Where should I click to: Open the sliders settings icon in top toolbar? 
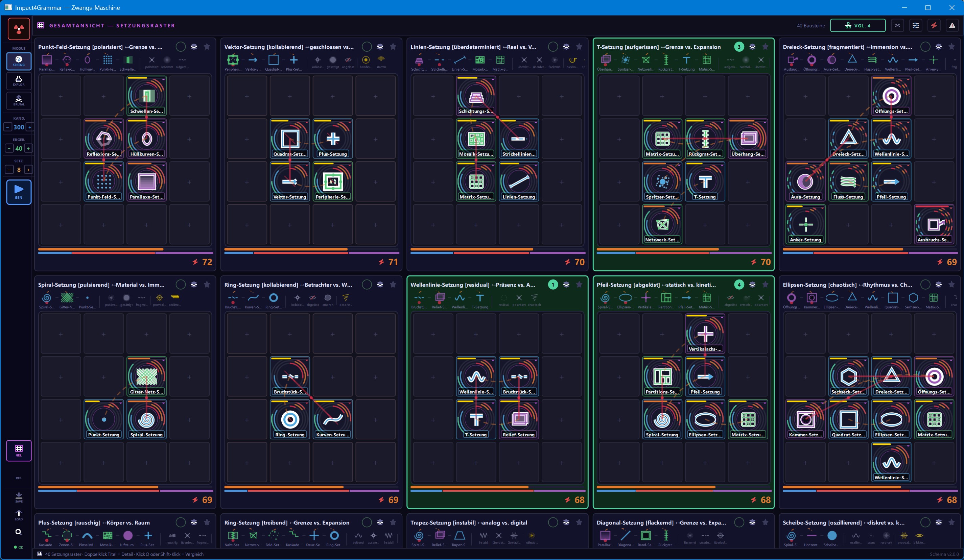tap(915, 26)
